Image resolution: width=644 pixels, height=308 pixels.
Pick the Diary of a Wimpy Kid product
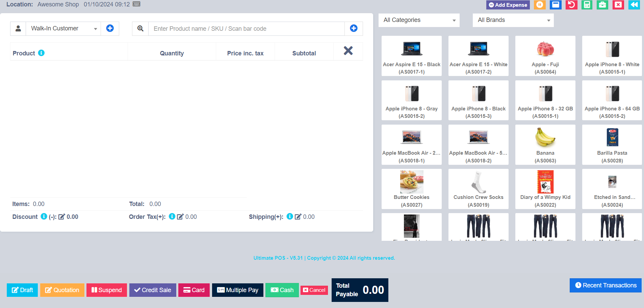[x=545, y=189]
